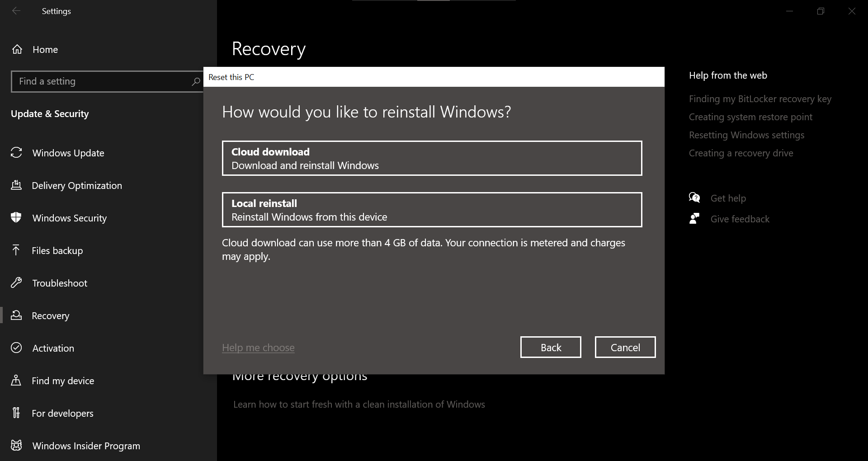Viewport: 868px width, 461px height.
Task: Click the Update & Security heading
Action: coord(50,113)
